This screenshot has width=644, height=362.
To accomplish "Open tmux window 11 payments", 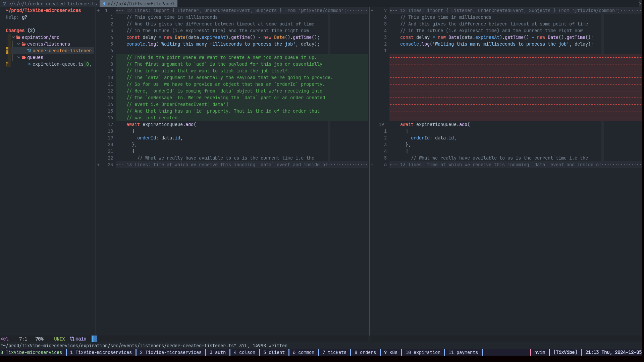I will 463,352.
